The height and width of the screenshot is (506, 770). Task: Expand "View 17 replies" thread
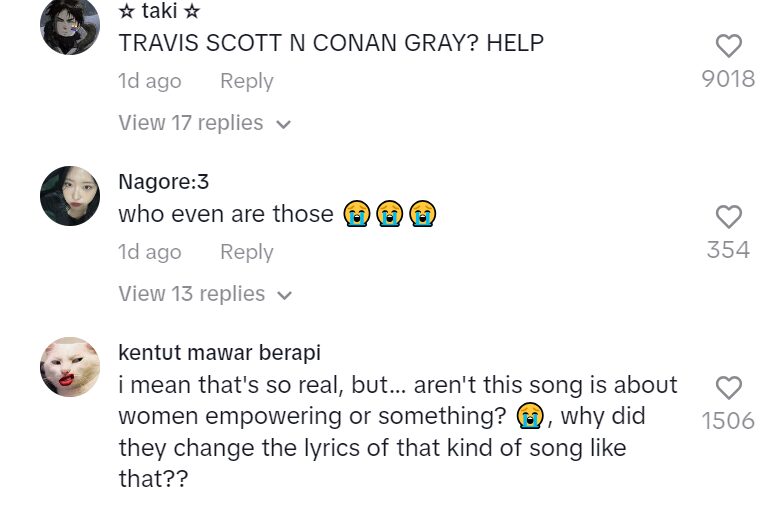[190, 123]
